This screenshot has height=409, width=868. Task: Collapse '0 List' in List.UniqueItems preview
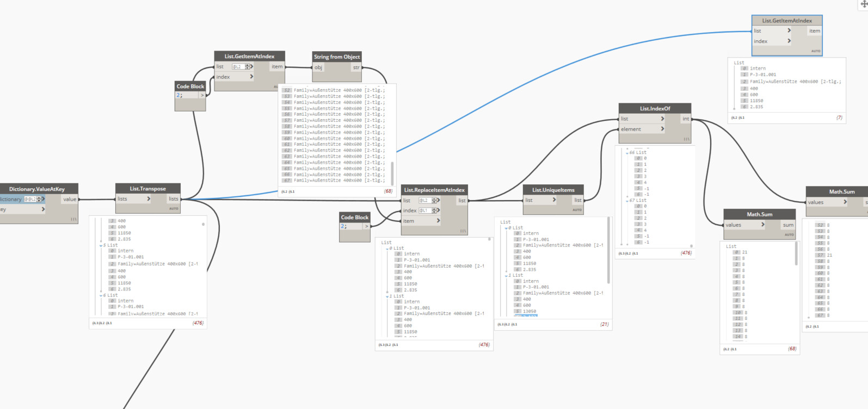tap(506, 228)
